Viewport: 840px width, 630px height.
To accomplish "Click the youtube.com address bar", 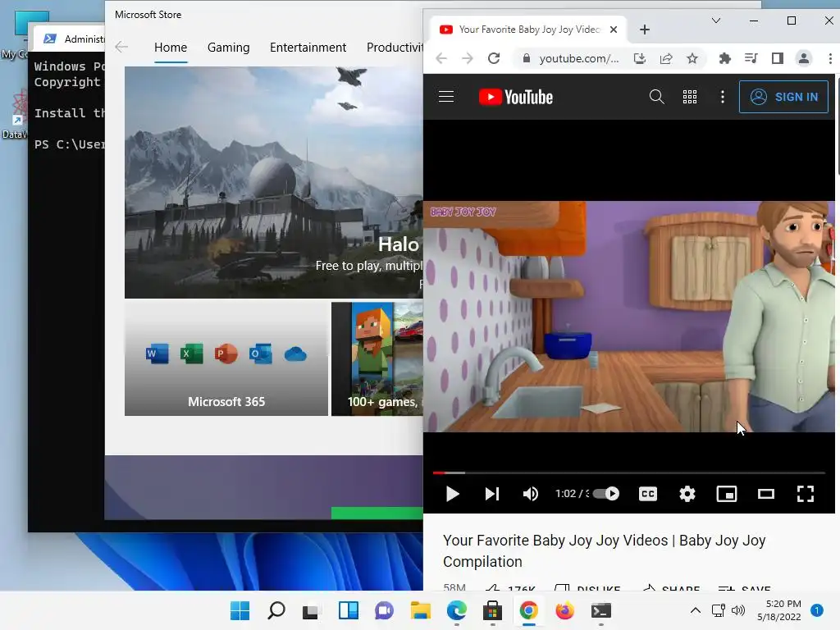I will [x=578, y=58].
